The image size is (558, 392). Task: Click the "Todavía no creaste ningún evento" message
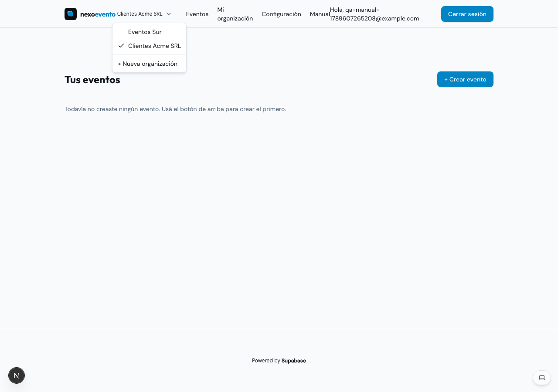pos(175,109)
